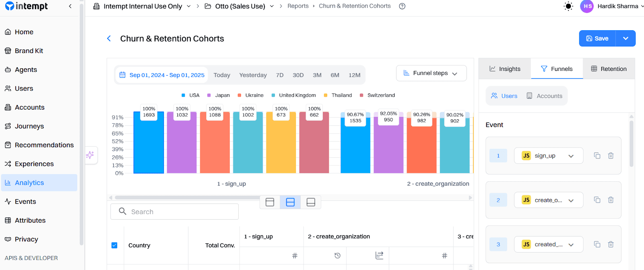Screen dimensions: 644x270
Task: Duplicate the create_o... event step
Action: pos(597,200)
